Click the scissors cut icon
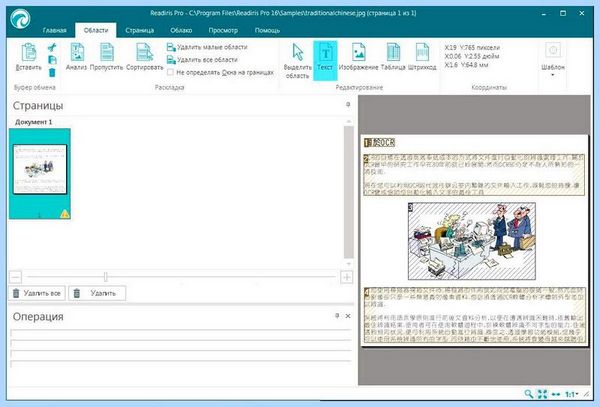The width and height of the screenshot is (600, 407). tap(52, 47)
